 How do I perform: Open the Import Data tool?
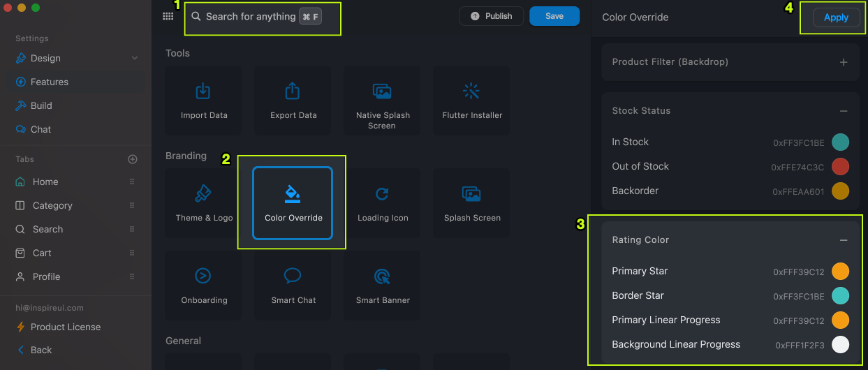click(204, 100)
